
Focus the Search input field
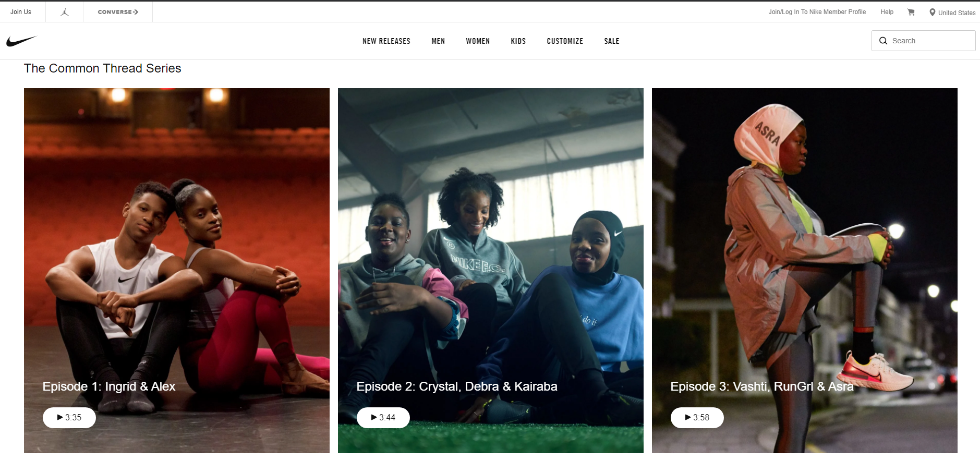[x=924, y=41]
